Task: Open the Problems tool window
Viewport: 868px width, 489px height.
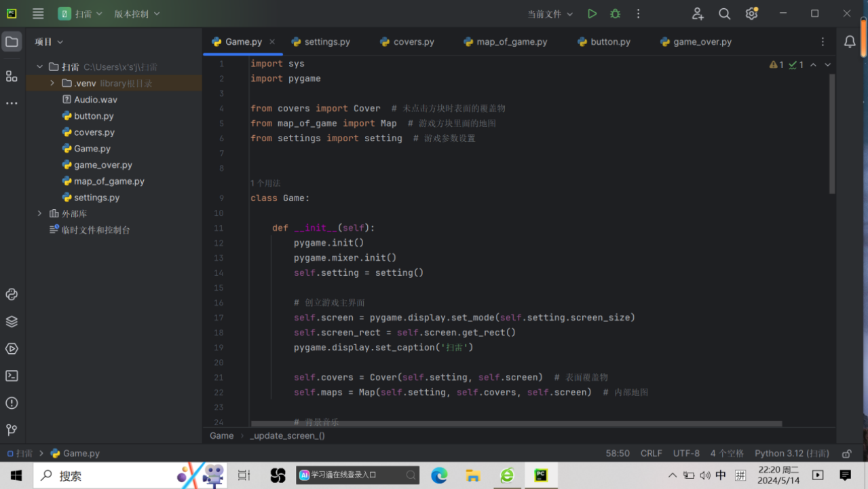Action: pos(12,403)
